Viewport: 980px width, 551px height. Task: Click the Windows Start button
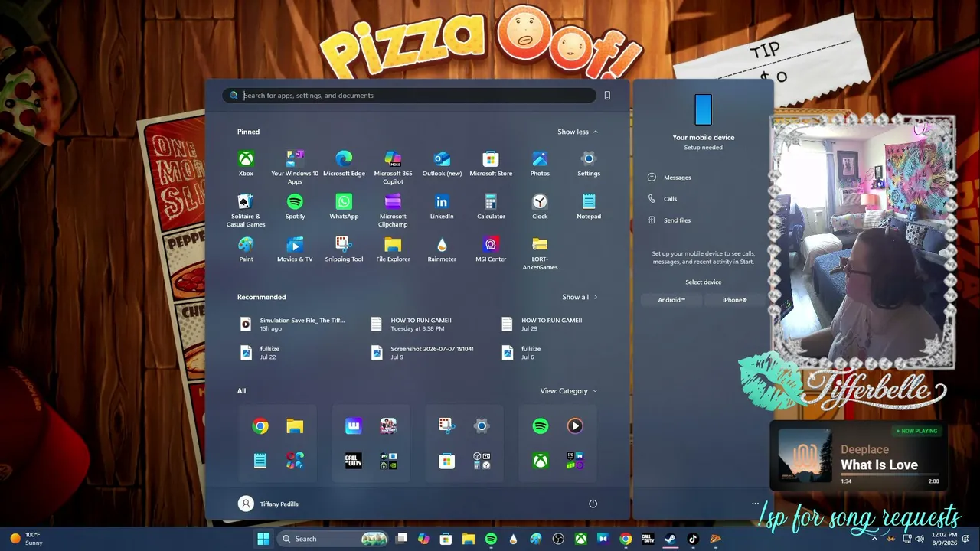tap(263, 539)
